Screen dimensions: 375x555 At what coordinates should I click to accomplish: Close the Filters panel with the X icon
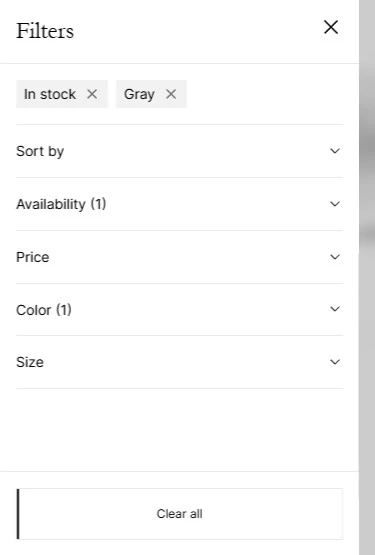[x=331, y=27]
